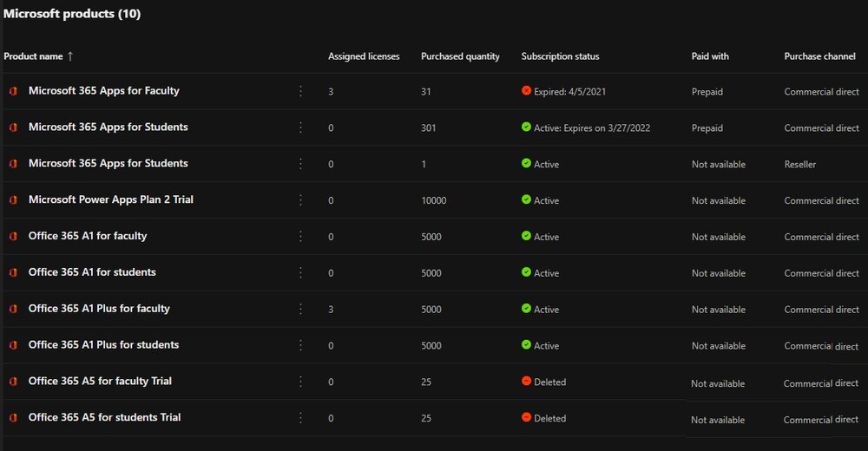Click Commercial direct in A1 Plus students row

tap(821, 346)
